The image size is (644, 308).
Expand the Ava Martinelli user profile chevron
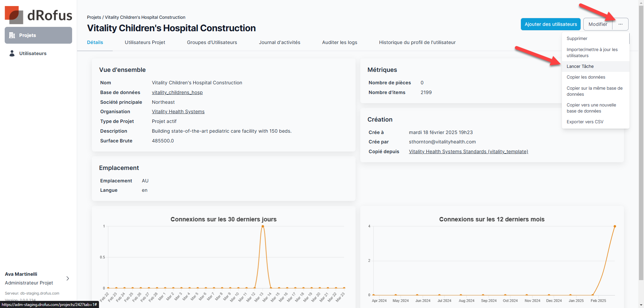pyautogui.click(x=68, y=278)
